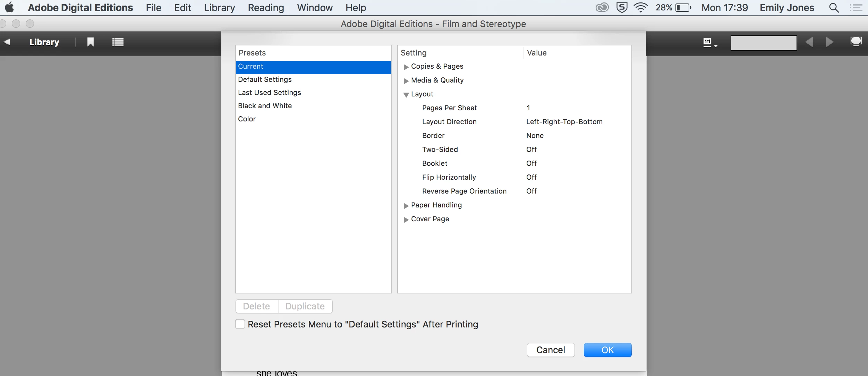
Task: Open the Library menu in menu bar
Action: pos(219,8)
